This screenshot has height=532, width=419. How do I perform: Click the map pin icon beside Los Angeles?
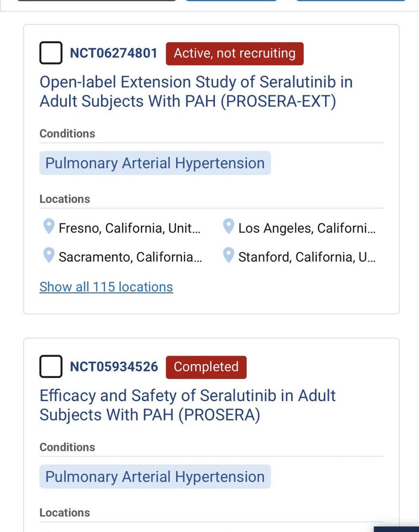[x=228, y=227]
